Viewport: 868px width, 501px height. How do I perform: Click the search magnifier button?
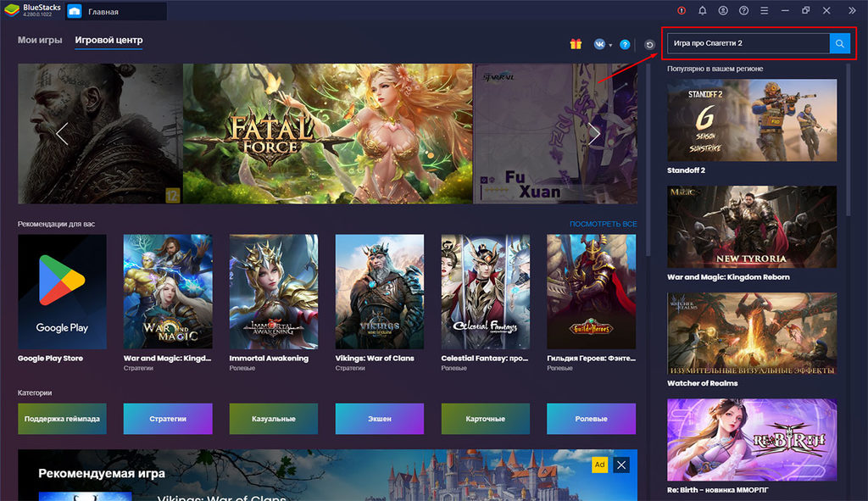click(x=839, y=43)
